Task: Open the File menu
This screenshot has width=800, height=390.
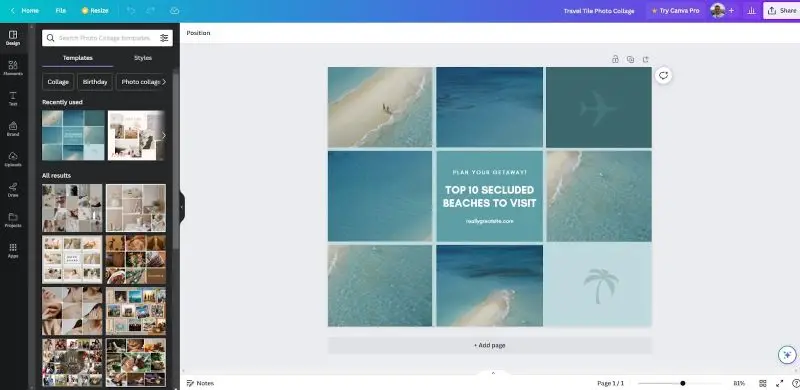Action: pyautogui.click(x=61, y=11)
